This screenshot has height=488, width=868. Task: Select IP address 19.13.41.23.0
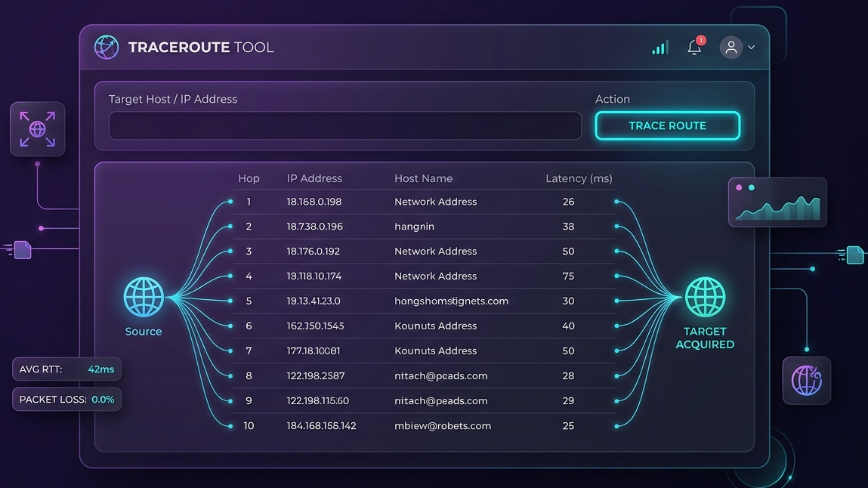point(314,301)
